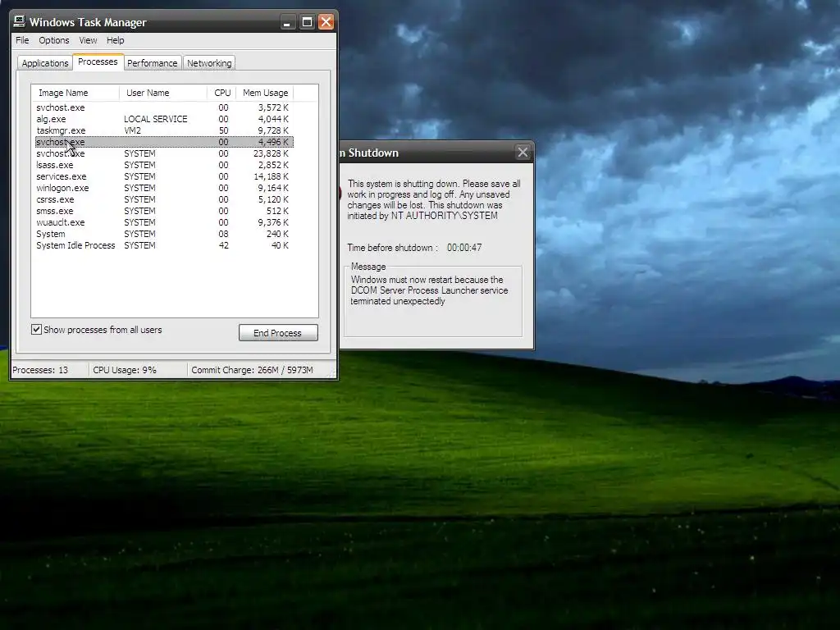
Task: Click the LOCAL SERVICE user name cell
Action: 156,119
